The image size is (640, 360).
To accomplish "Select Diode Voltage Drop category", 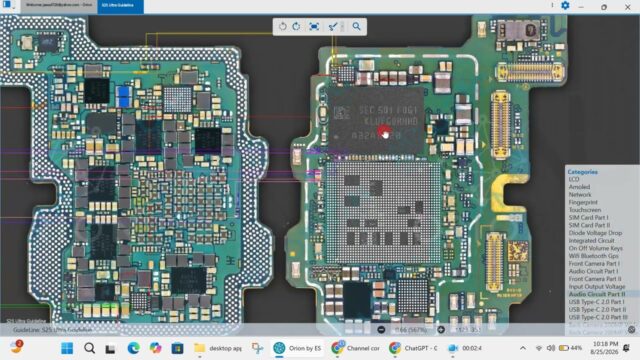I will pyautogui.click(x=596, y=233).
